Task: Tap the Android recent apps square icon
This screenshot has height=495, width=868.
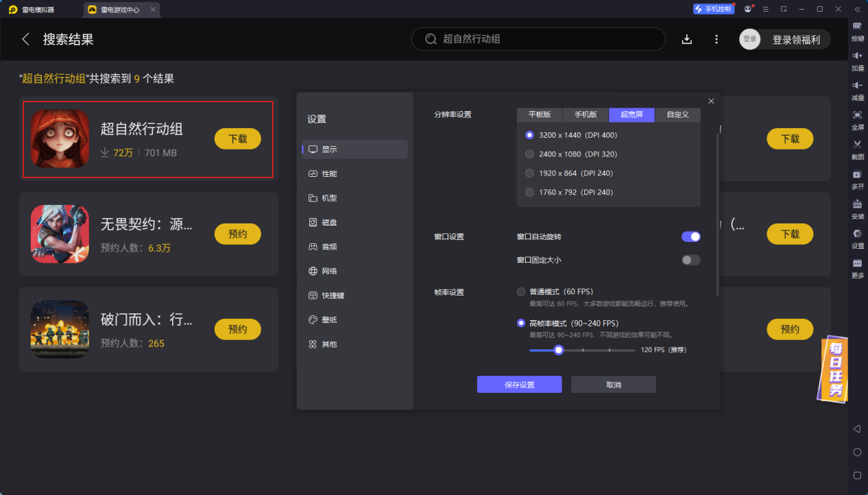Action: (x=857, y=475)
